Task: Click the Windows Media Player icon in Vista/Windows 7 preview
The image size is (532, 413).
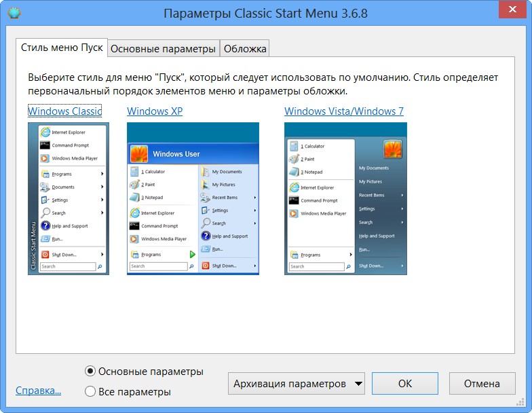Action: (x=294, y=213)
